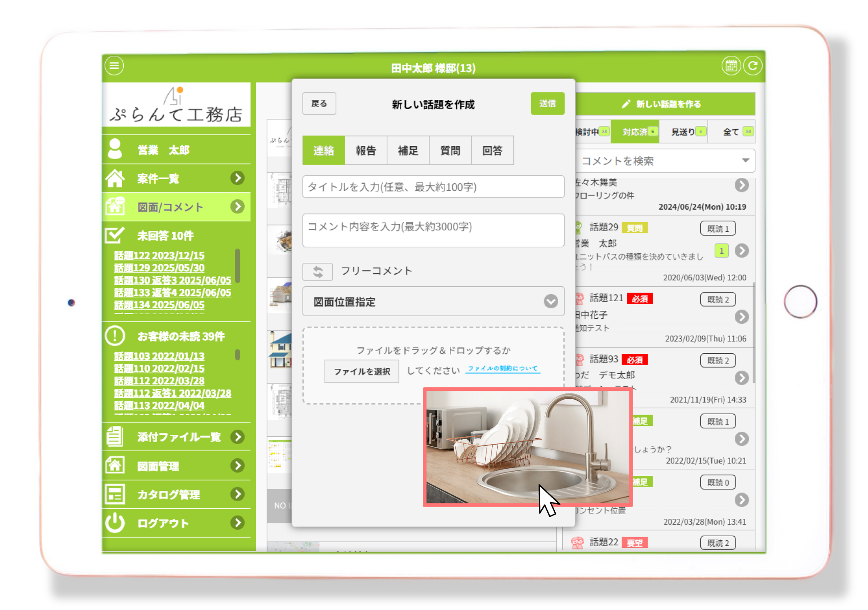Click the 図面/コメント house-with-bubble icon

[x=115, y=206]
